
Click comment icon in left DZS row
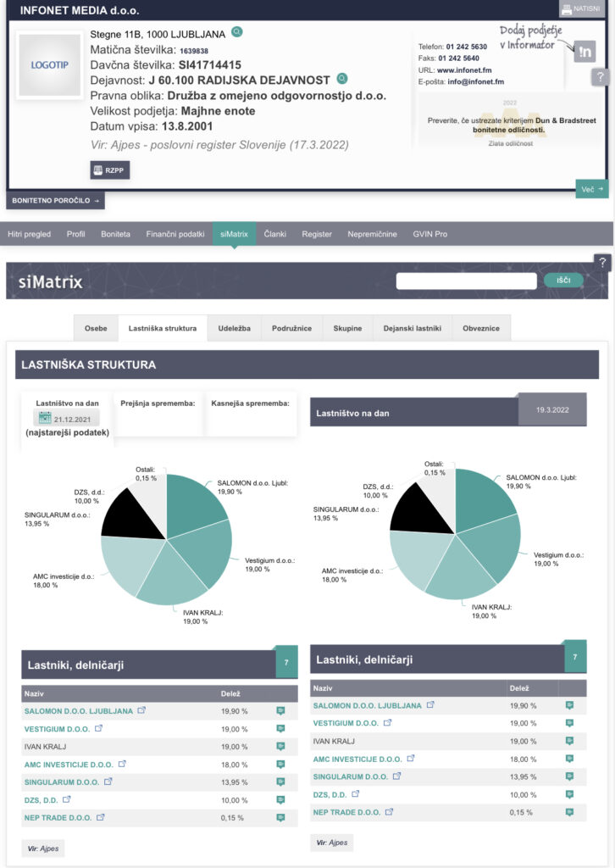[280, 799]
